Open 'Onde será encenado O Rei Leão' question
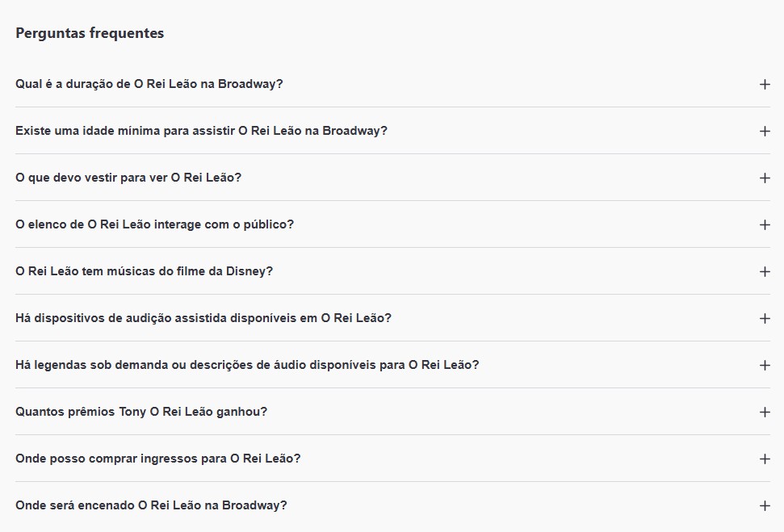The image size is (784, 532). click(151, 505)
